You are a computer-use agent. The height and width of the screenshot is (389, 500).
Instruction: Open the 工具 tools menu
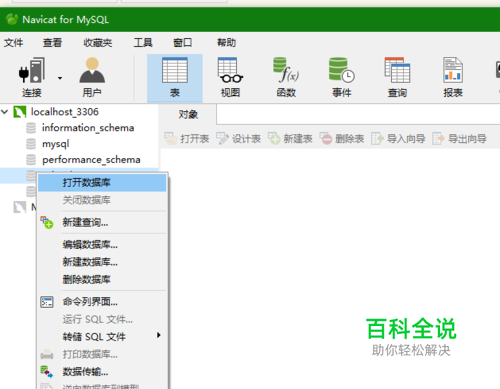point(143,43)
